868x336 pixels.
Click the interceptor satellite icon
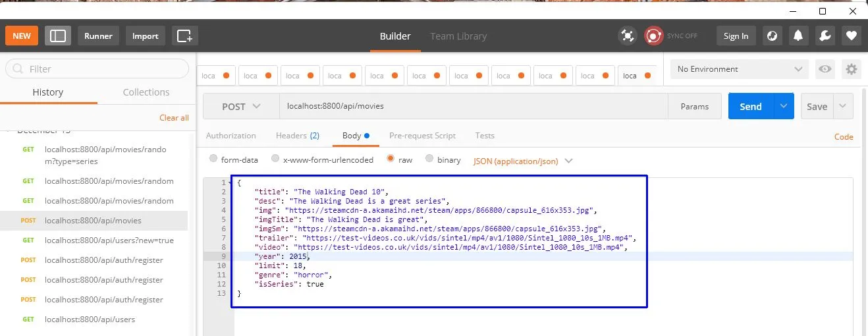pyautogui.click(x=628, y=36)
